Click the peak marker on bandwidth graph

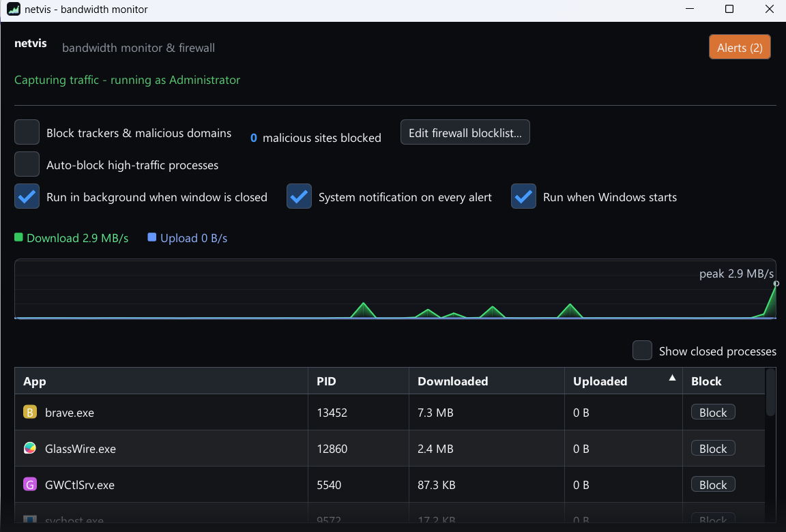pos(776,284)
